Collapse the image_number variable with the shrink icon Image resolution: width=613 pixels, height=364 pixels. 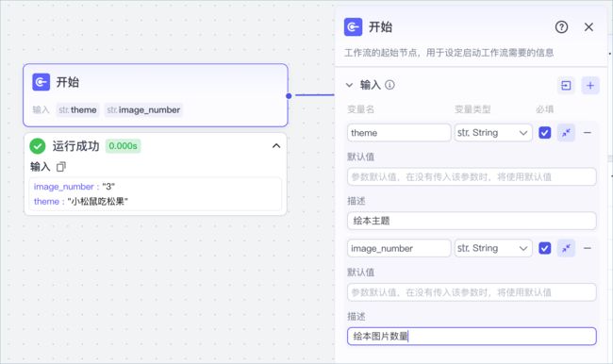[566, 248]
